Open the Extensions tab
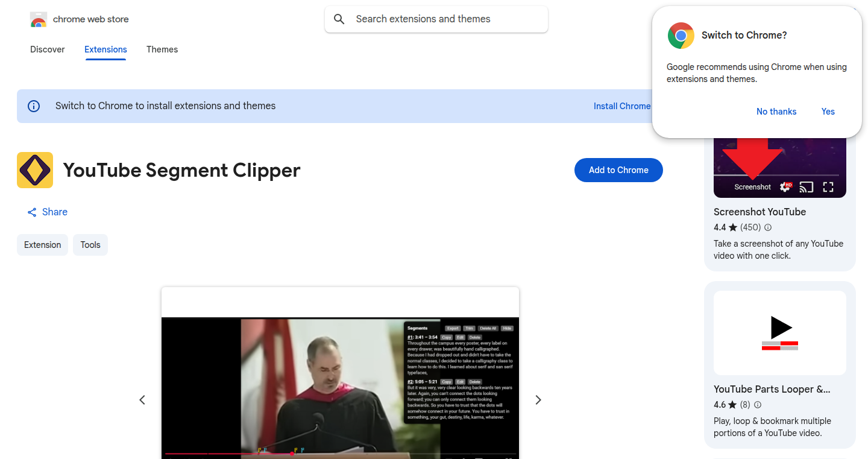Viewport: 868px width, 459px height. click(x=105, y=49)
